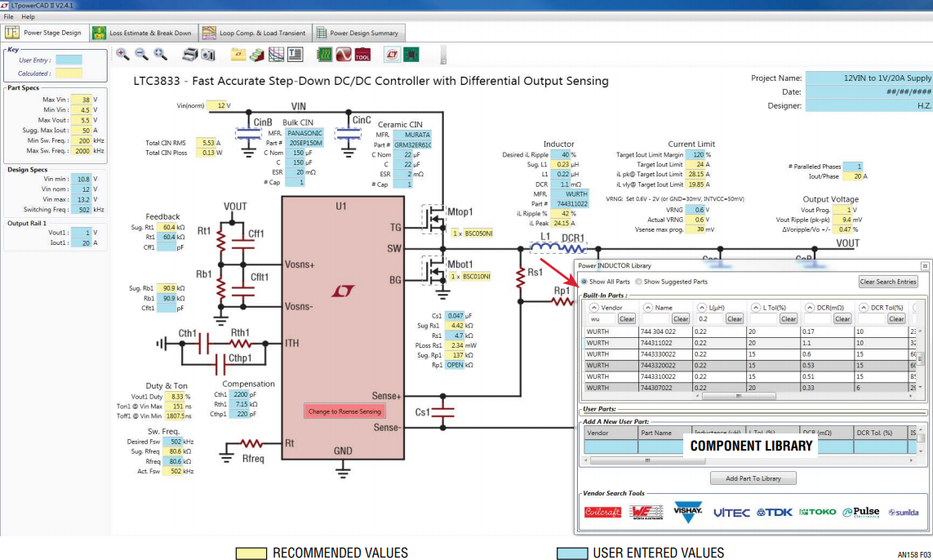
Task: Open the Help menu
Action: (28, 16)
